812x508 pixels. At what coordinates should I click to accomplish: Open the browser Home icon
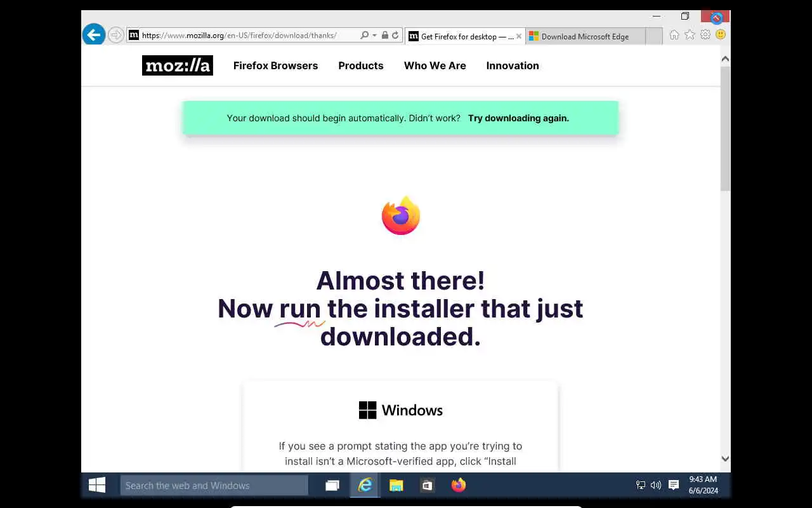click(674, 35)
